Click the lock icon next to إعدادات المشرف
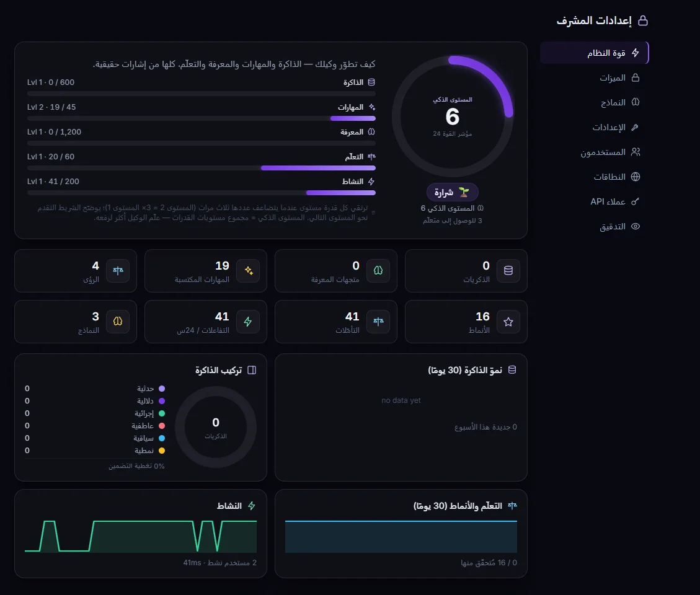 tap(643, 20)
